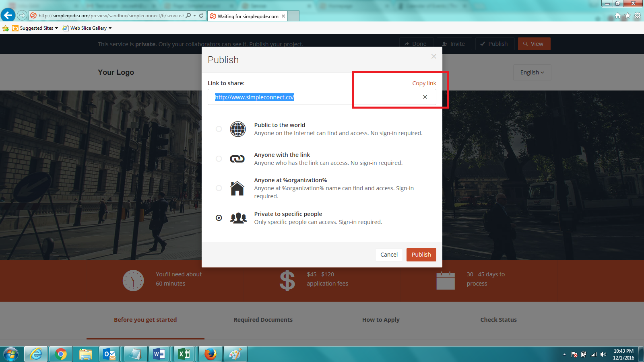The image size is (644, 362).
Task: Select the Private to specific people radio button
Action: 219,218
